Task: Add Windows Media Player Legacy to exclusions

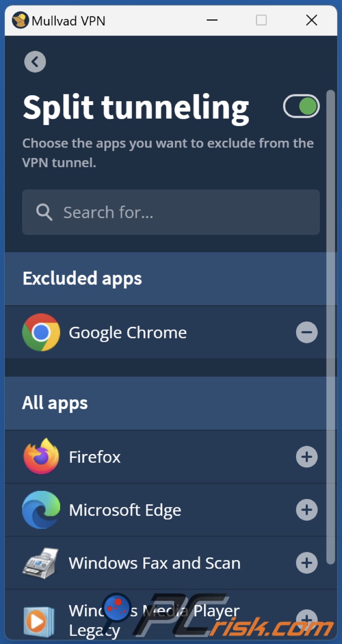Action: click(307, 618)
